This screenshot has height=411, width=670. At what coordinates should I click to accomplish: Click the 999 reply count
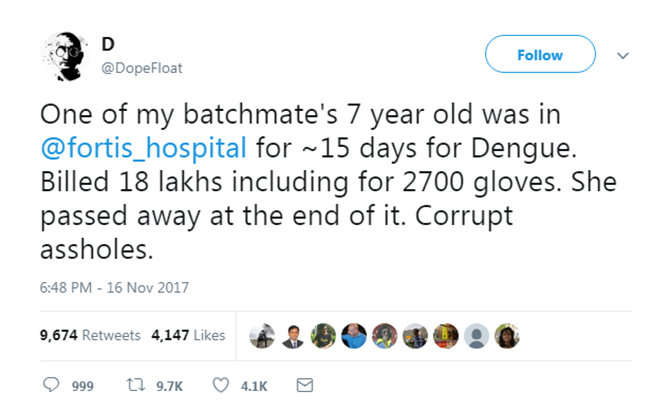coord(82,386)
